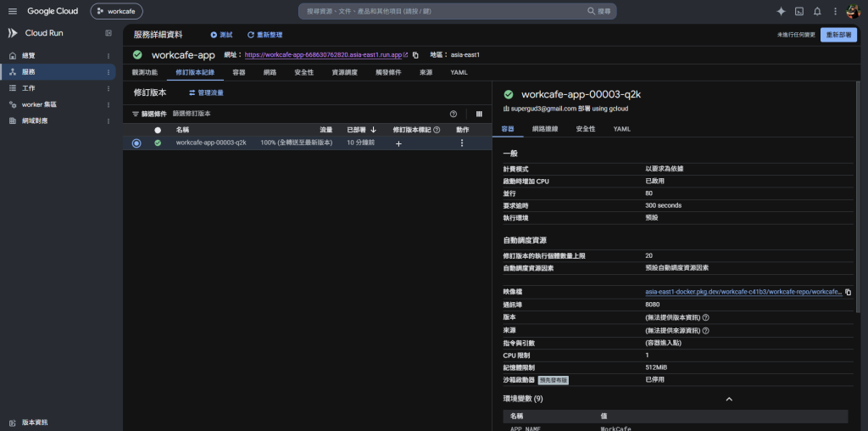
Task: Switch to 網路 service tab
Action: click(270, 73)
